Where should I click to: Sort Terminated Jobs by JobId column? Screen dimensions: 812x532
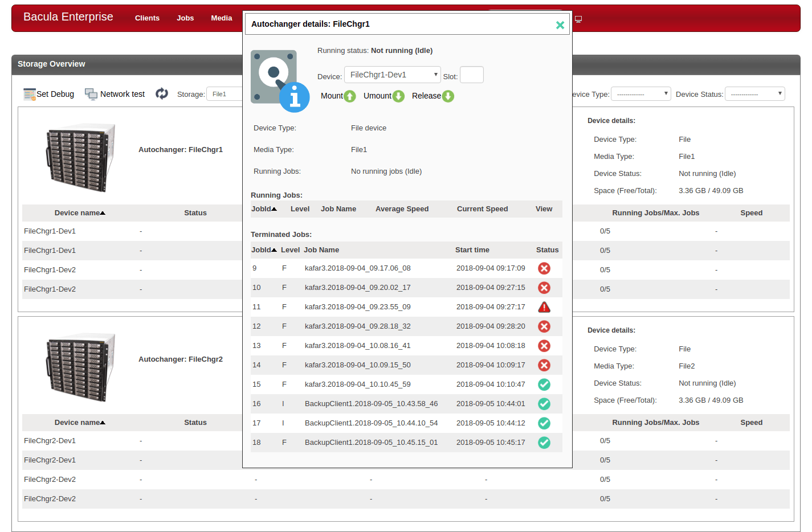[x=264, y=250]
